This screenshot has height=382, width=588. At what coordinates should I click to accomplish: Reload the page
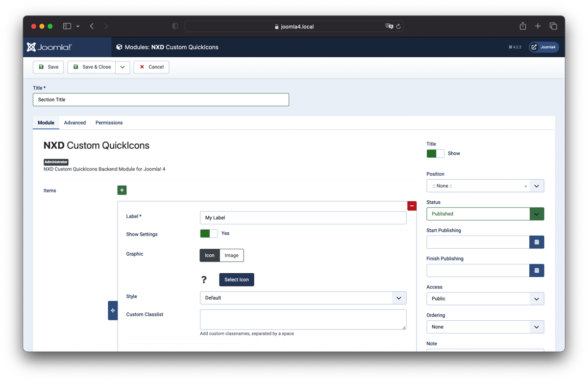(398, 26)
